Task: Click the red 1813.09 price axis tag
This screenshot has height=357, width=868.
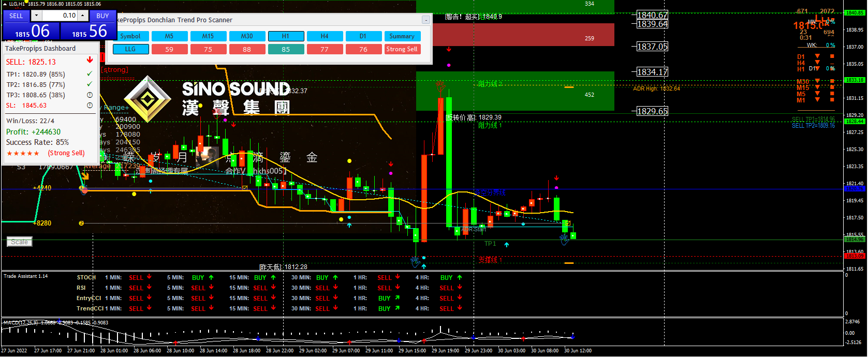Action: point(855,256)
